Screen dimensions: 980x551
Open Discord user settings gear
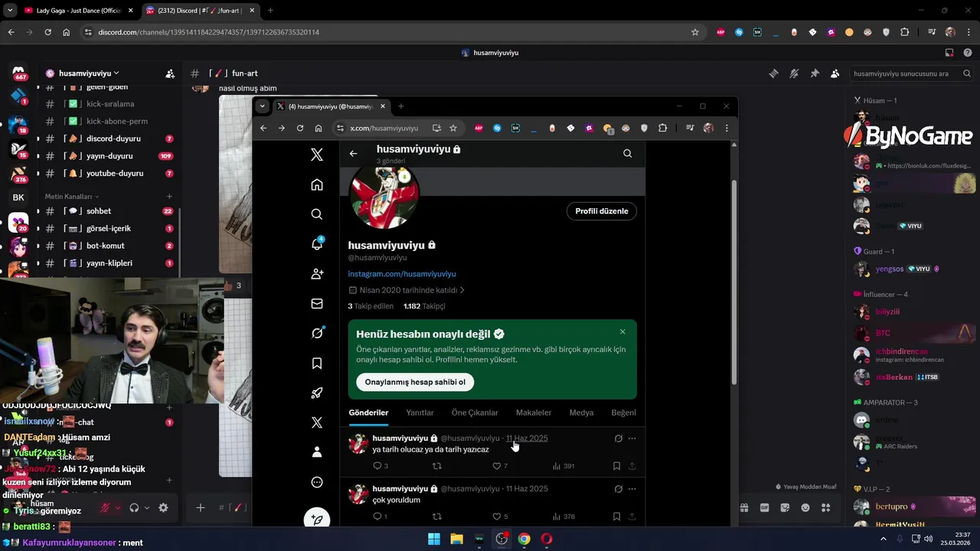click(x=163, y=507)
